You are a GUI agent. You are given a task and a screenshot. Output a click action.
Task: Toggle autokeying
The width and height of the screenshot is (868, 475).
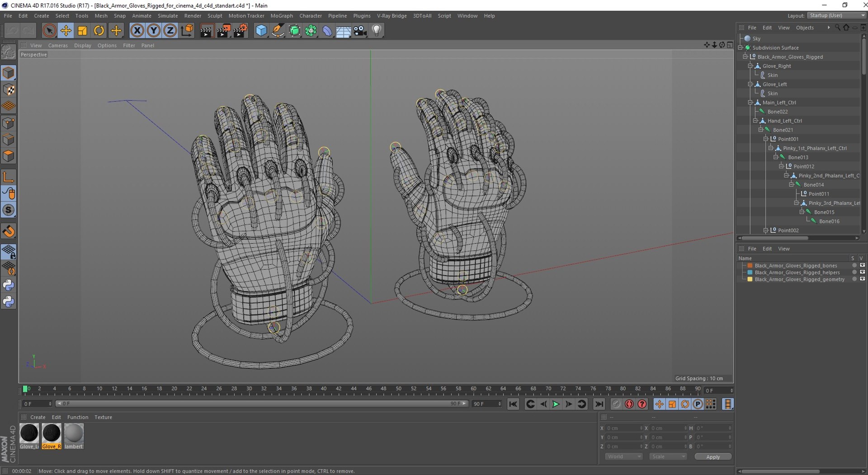click(x=629, y=404)
